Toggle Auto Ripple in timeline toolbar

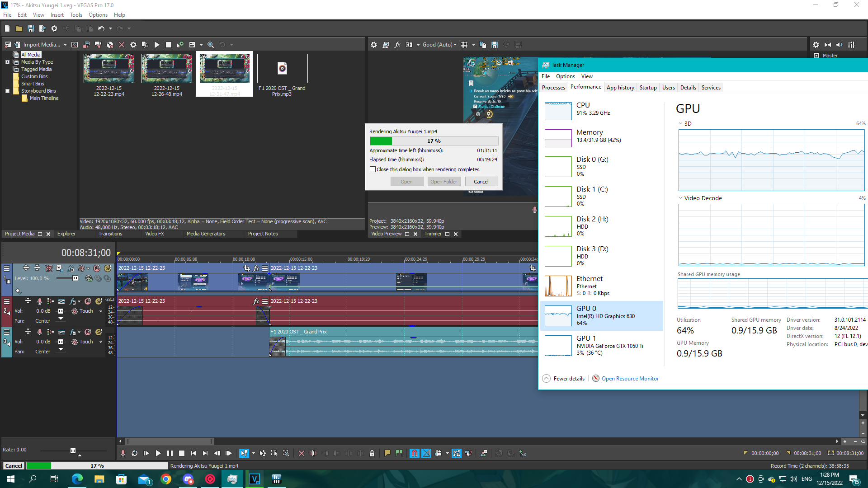coord(438,453)
